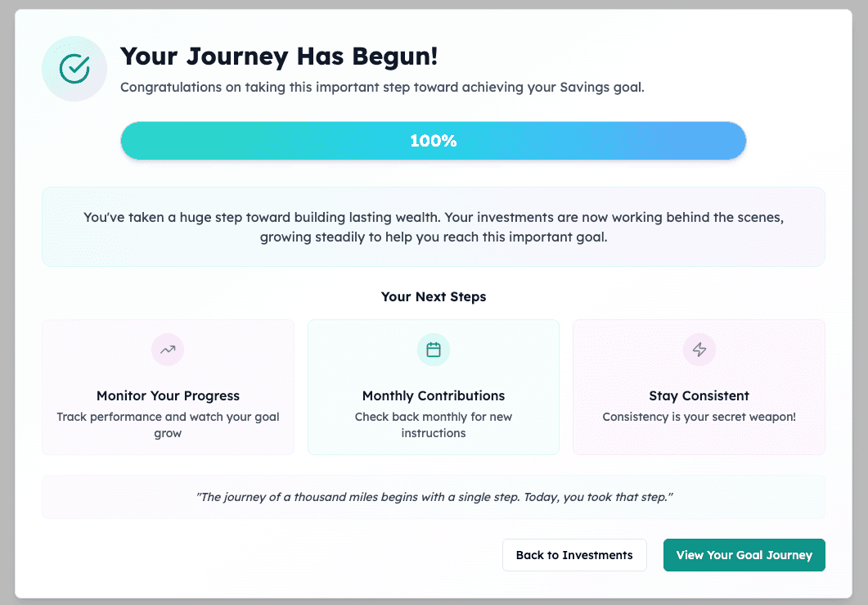Click the 100% progress bar
Screen dimensions: 868x605
433,141
